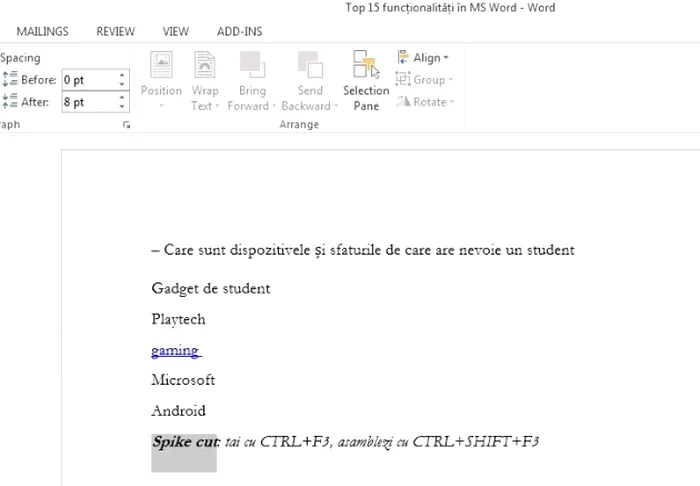Increase Spacing Before with up arrow
The width and height of the screenshot is (700, 486).
click(x=122, y=75)
